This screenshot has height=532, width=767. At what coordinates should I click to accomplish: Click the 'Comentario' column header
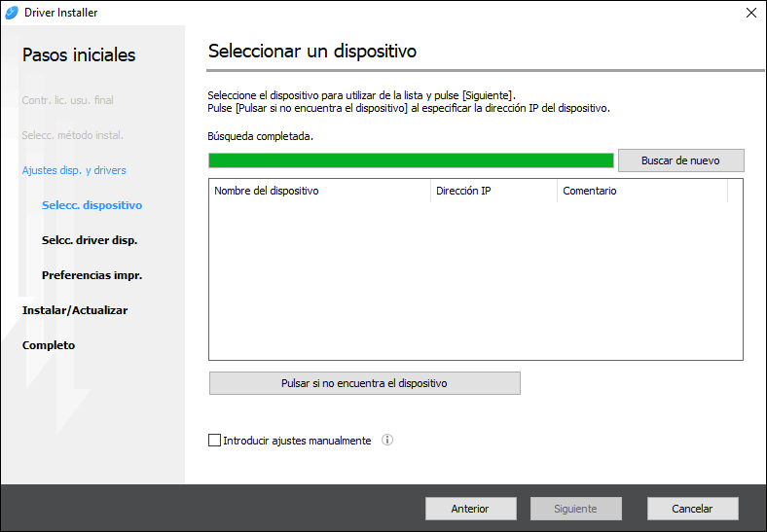click(640, 191)
